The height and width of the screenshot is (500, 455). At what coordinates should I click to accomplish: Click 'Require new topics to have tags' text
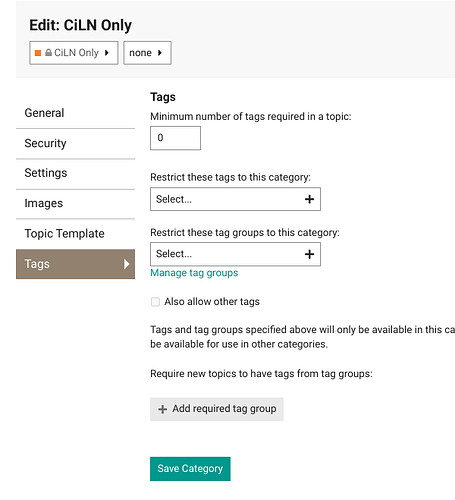261,374
